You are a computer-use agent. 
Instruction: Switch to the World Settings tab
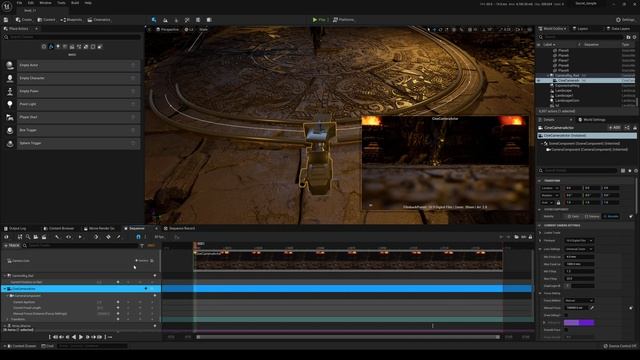[592, 120]
